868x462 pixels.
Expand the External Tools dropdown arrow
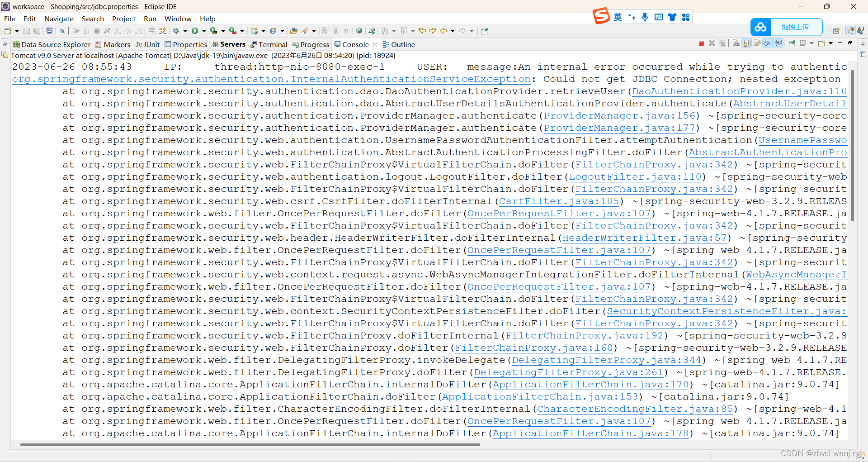(242, 31)
